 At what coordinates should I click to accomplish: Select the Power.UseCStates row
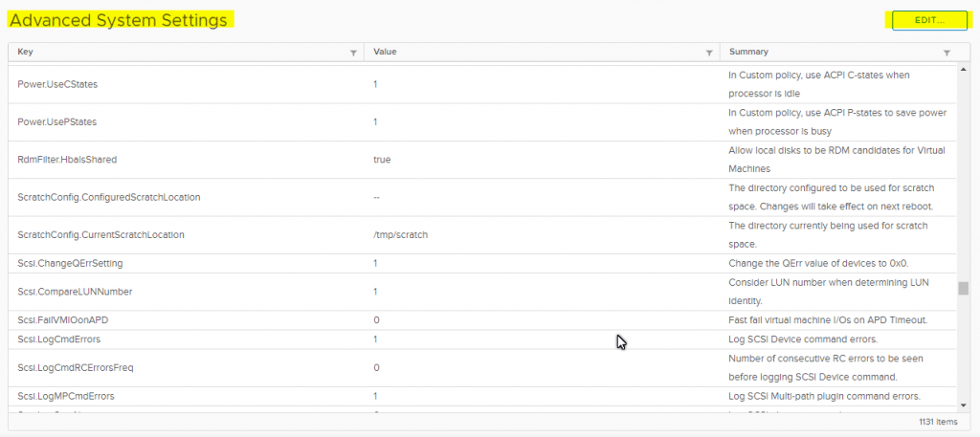pyautogui.click(x=482, y=84)
